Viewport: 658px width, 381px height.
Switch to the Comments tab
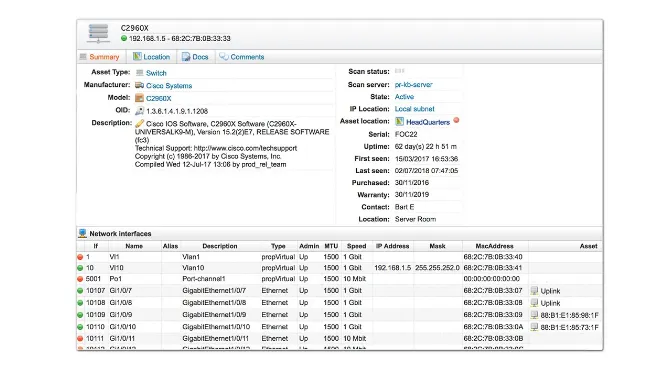tap(247, 57)
